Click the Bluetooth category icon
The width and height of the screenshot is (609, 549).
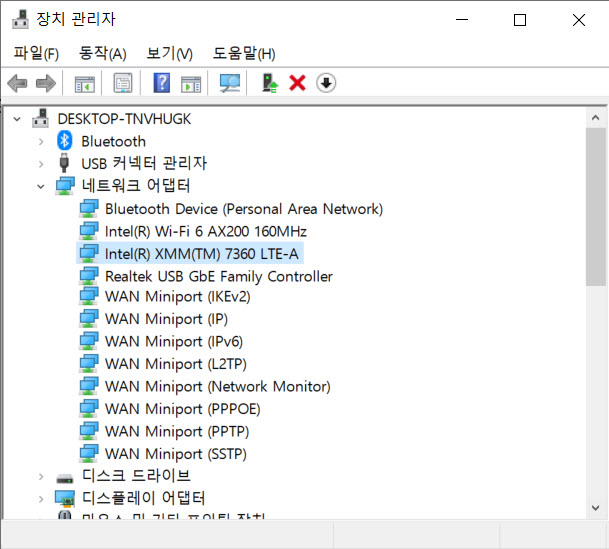click(64, 141)
